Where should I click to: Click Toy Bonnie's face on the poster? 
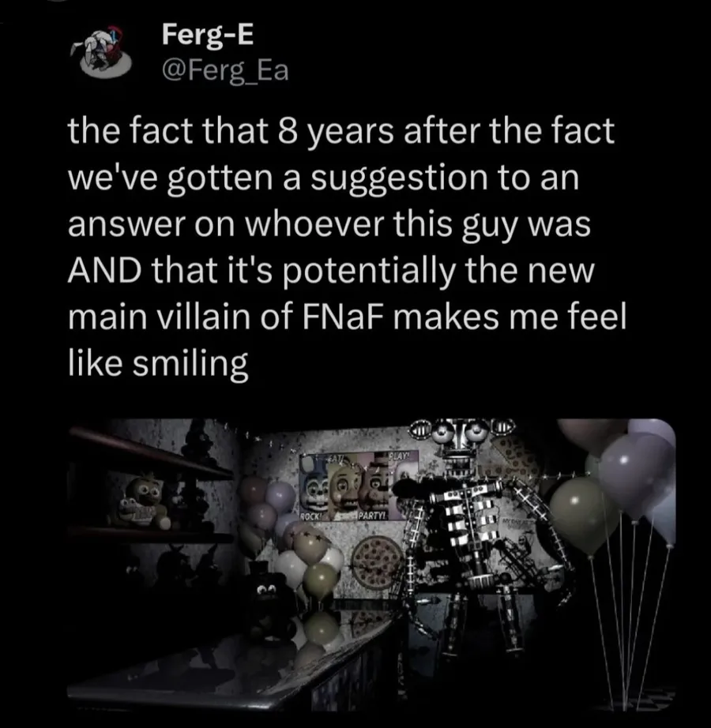[314, 486]
